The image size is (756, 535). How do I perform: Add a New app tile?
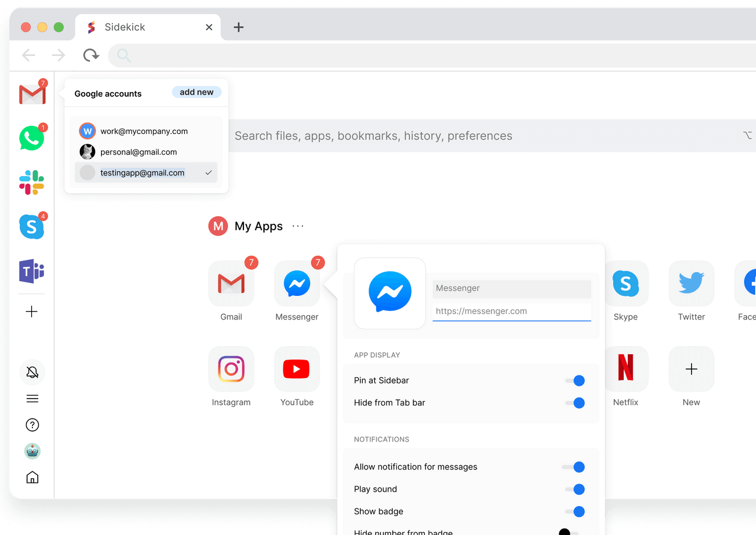pyautogui.click(x=692, y=369)
